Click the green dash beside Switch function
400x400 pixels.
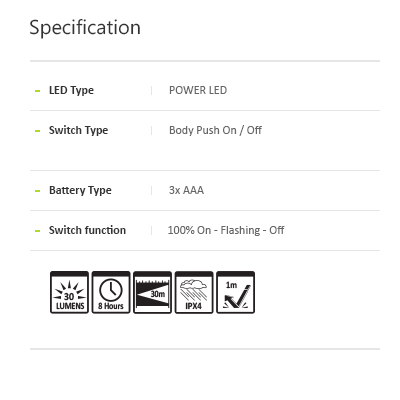(38, 231)
